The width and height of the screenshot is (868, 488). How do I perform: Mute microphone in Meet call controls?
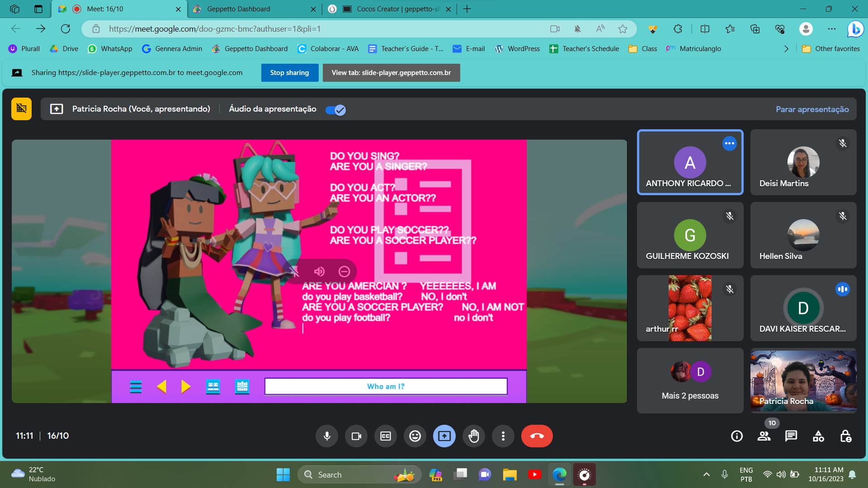tap(327, 436)
